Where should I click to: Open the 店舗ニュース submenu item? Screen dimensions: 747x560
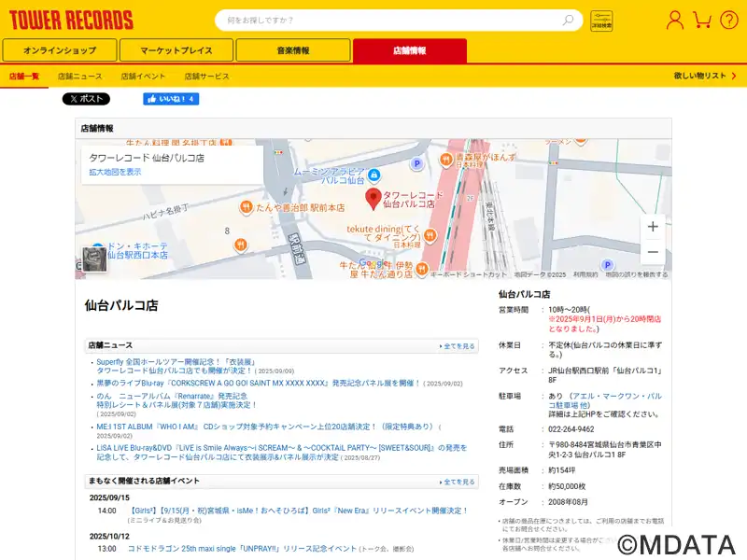click(80, 77)
